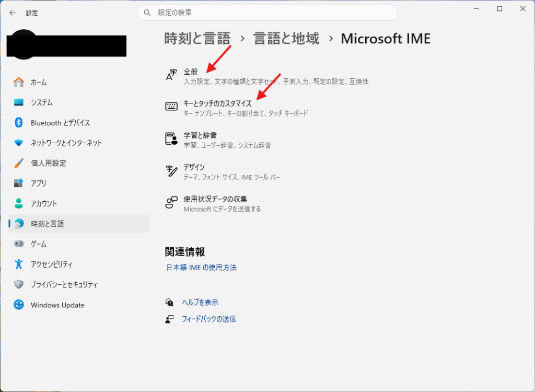Open 学習と辞書 settings
Image resolution: width=535 pixels, height=392 pixels.
[x=218, y=140]
